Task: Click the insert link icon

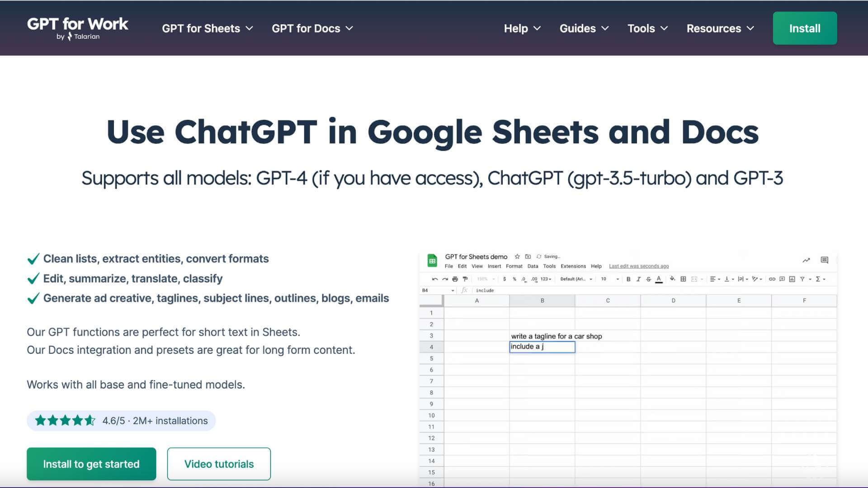Action: [772, 279]
